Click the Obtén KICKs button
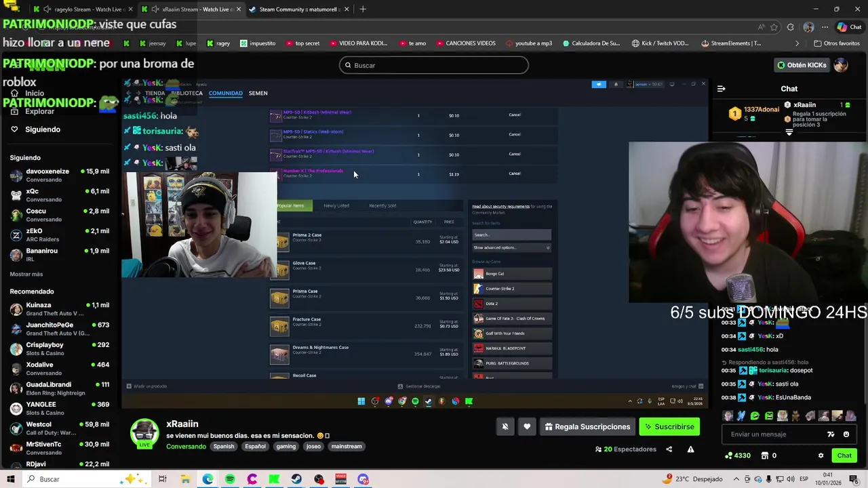 (802, 65)
